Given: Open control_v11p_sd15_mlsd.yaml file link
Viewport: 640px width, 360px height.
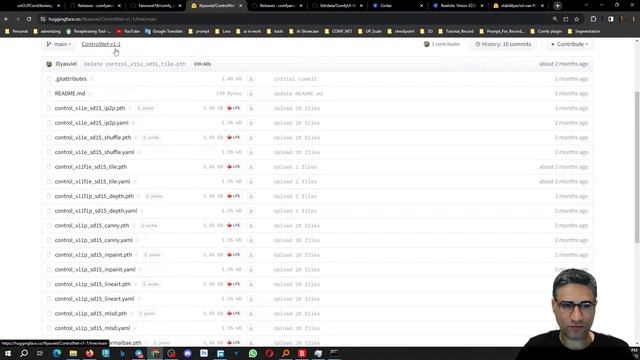Looking at the screenshot, I should tap(92, 329).
